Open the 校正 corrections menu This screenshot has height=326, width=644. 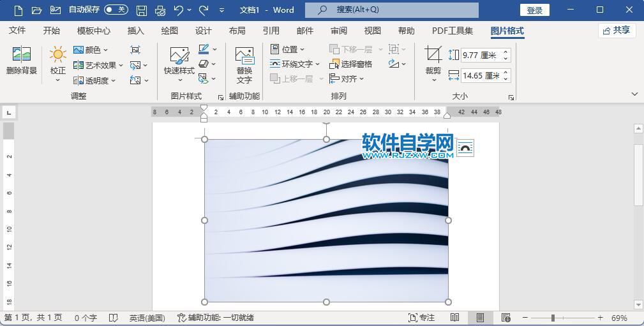(x=57, y=64)
